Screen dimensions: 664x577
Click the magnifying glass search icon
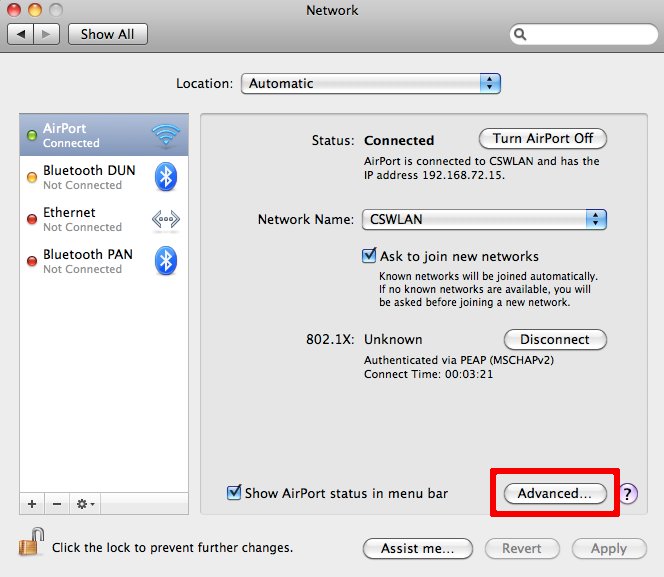pos(520,34)
